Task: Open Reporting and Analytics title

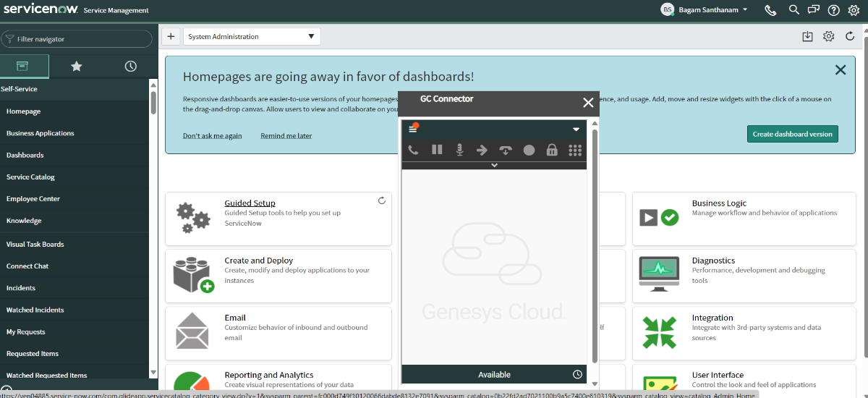Action: coord(269,375)
